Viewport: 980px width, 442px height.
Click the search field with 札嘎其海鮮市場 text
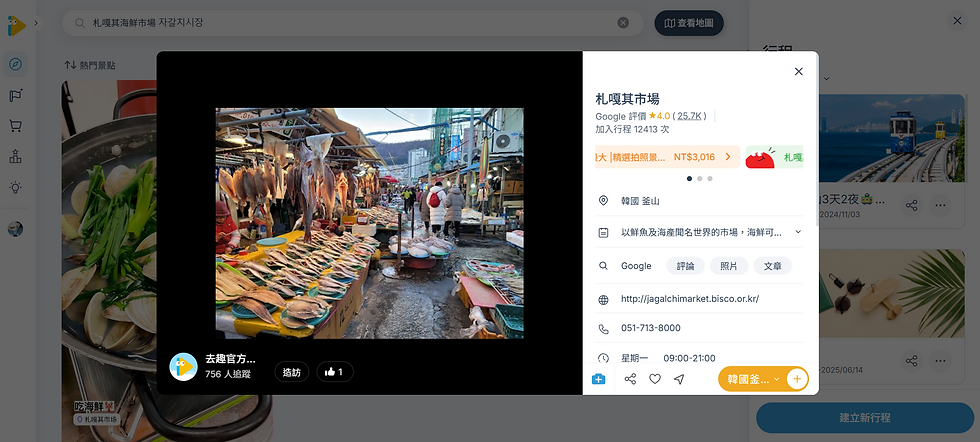(x=352, y=23)
